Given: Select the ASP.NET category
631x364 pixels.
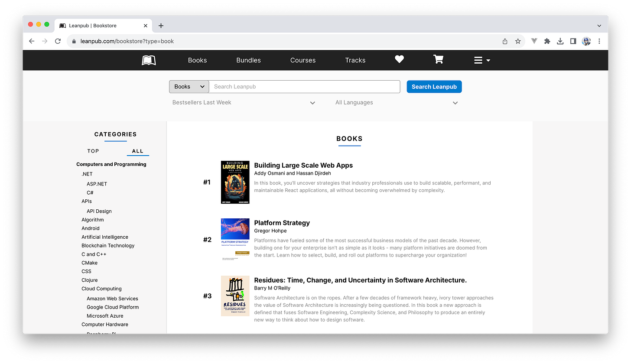Looking at the screenshot, I should click(x=97, y=184).
